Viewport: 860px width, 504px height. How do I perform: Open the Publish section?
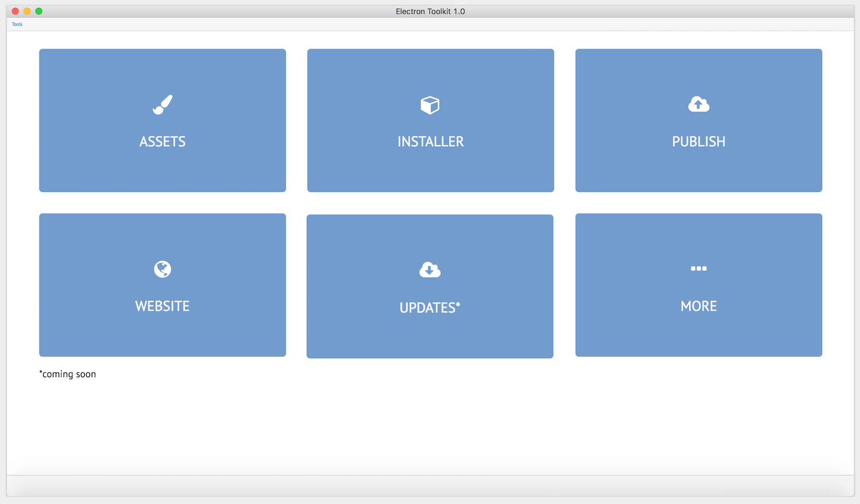pyautogui.click(x=698, y=120)
